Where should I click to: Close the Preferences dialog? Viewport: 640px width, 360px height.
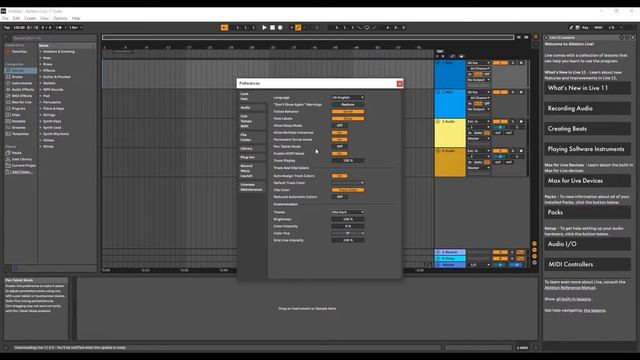tap(400, 84)
